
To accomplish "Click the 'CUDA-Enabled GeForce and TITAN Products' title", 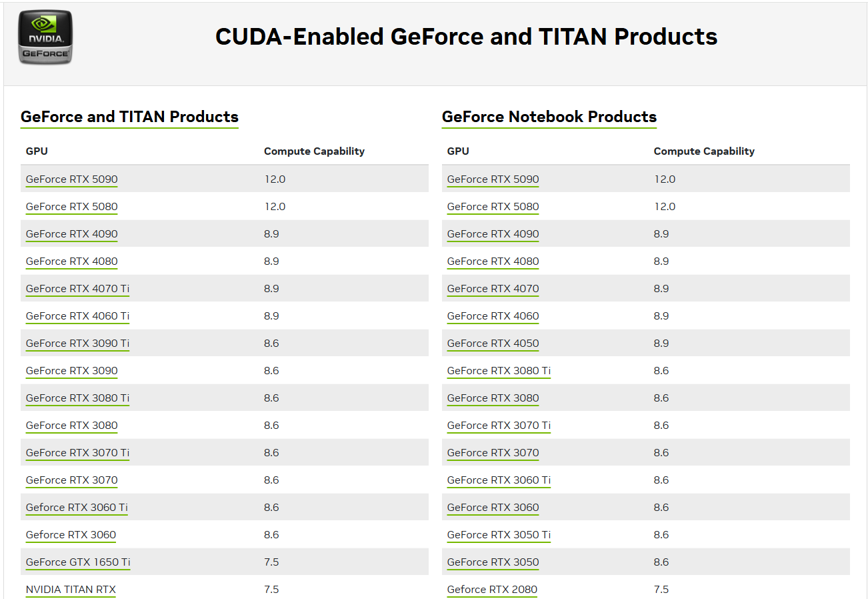I will point(466,36).
